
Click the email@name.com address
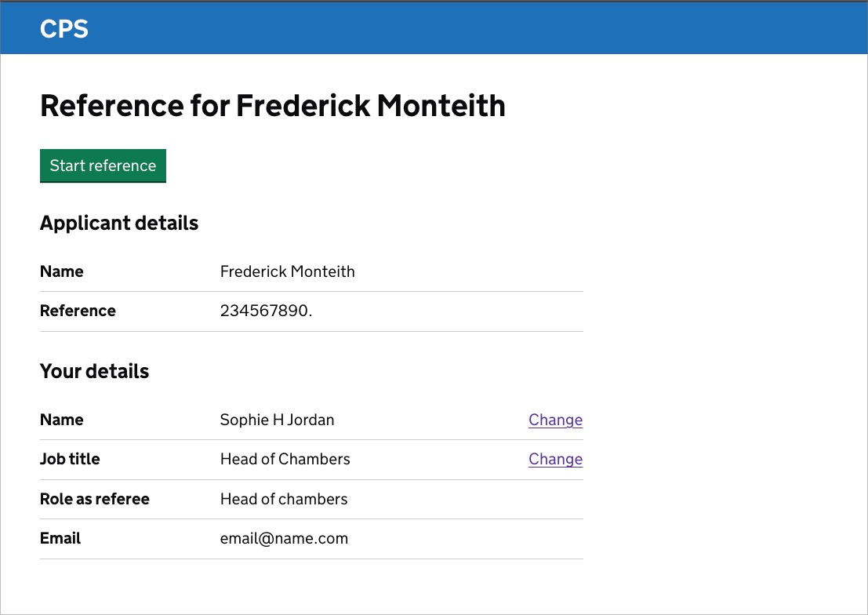(284, 538)
